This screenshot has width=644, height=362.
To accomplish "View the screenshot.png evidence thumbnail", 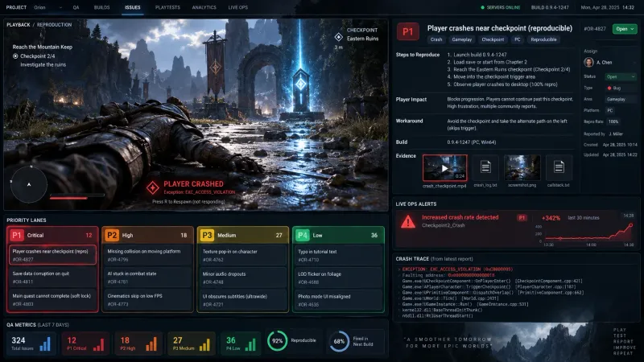I will point(522,167).
